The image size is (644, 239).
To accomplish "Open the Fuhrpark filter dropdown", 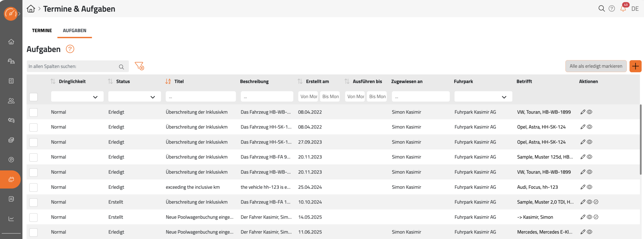I will pyautogui.click(x=483, y=97).
